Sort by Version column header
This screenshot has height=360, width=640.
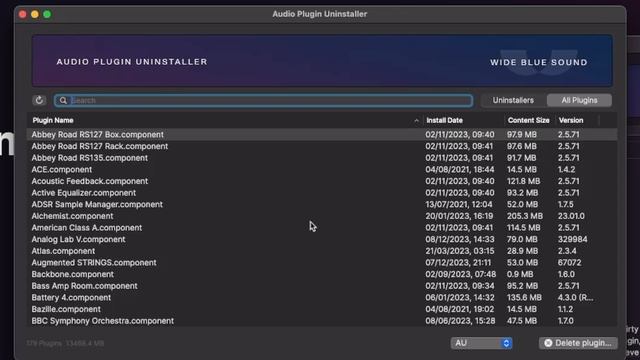pos(571,120)
